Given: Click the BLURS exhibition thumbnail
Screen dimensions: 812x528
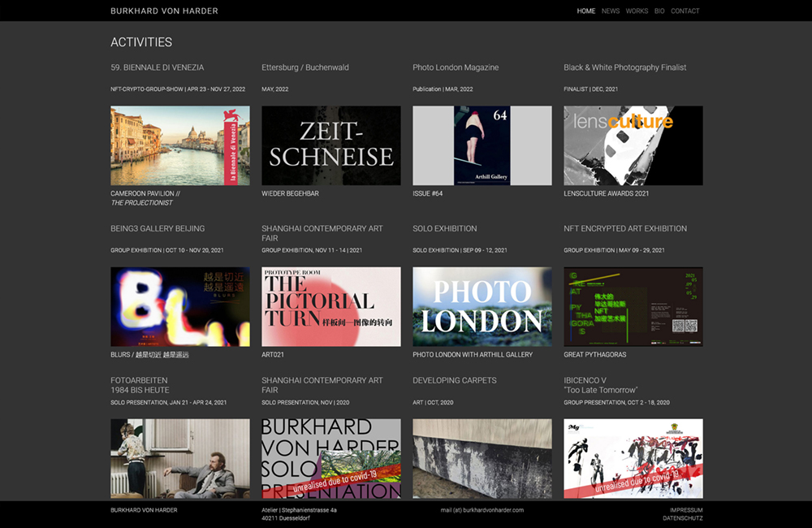Looking at the screenshot, I should pos(179,306).
